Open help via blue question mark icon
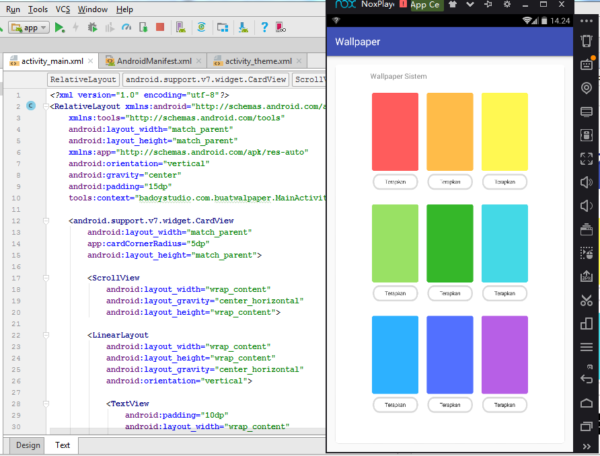Viewport: 600px width, 456px height. pos(264,27)
